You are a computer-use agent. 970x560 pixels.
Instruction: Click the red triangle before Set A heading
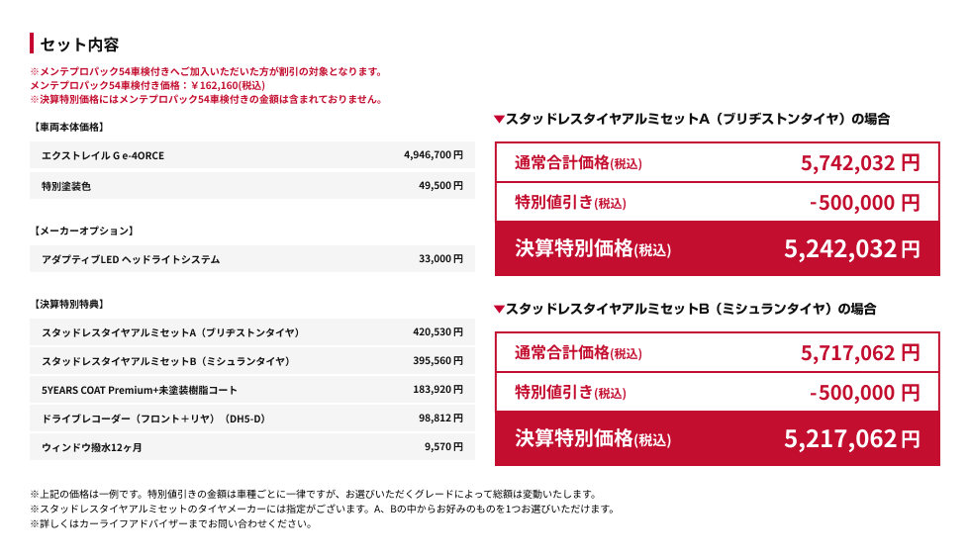tap(499, 120)
